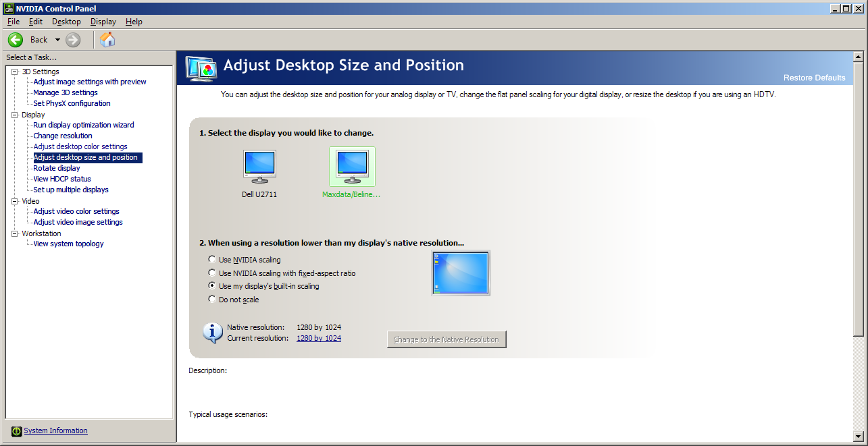The height and width of the screenshot is (446, 868).
Task: Open Set PhysX configuration
Action: [72, 103]
